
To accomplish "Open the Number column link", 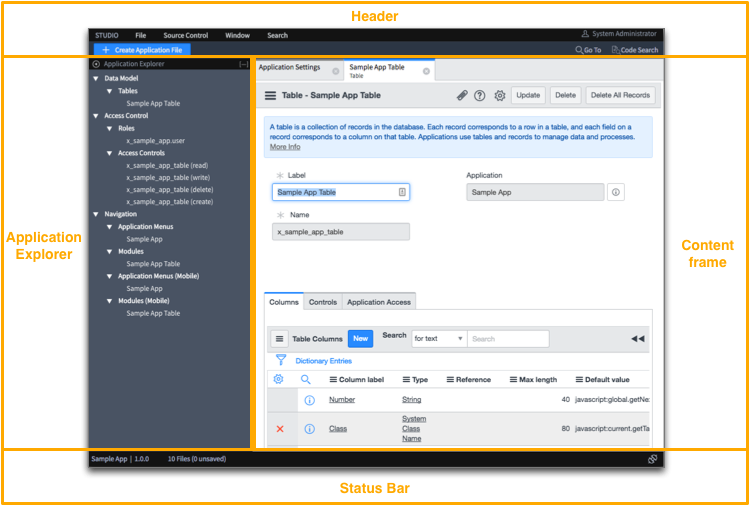I will (342, 400).
